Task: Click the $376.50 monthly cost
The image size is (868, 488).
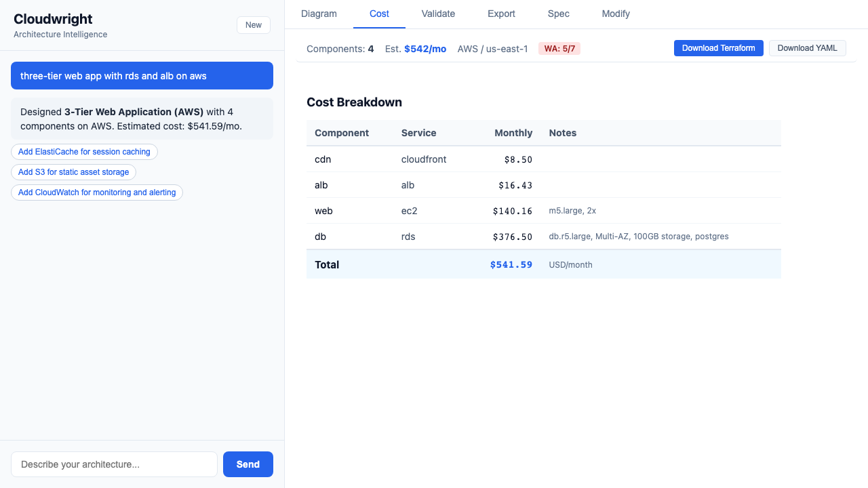Action: pyautogui.click(x=513, y=237)
